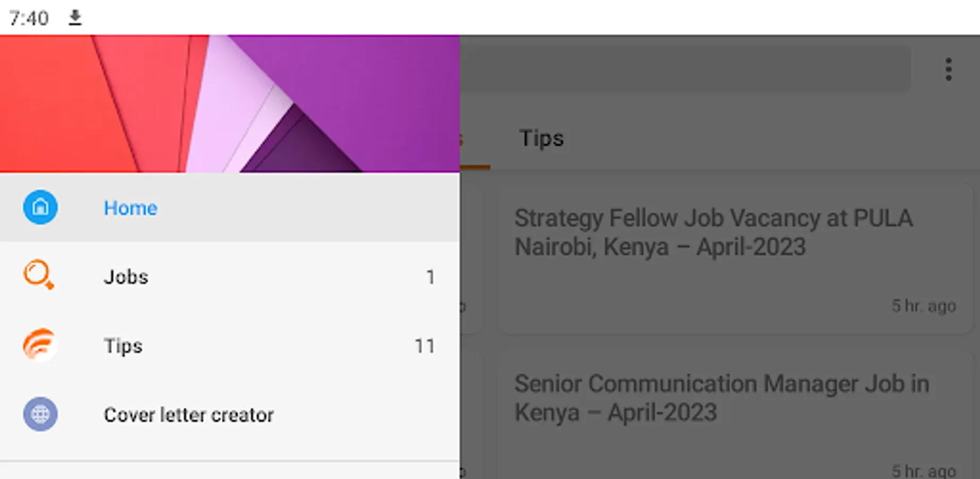Open Senior Communication Manager Job post

point(736,414)
